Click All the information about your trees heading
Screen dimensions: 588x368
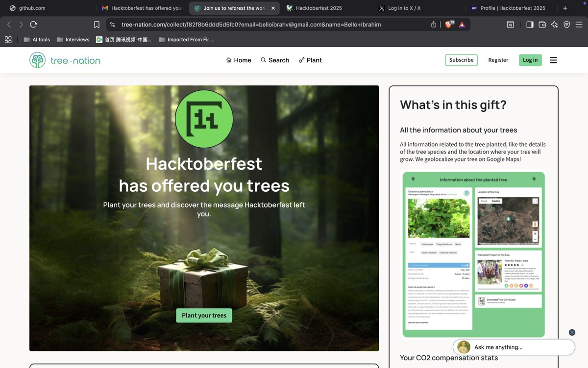[459, 130]
